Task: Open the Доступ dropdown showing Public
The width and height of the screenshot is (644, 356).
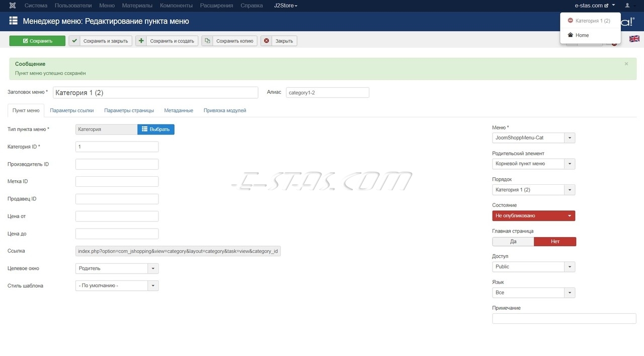Action: click(x=533, y=267)
